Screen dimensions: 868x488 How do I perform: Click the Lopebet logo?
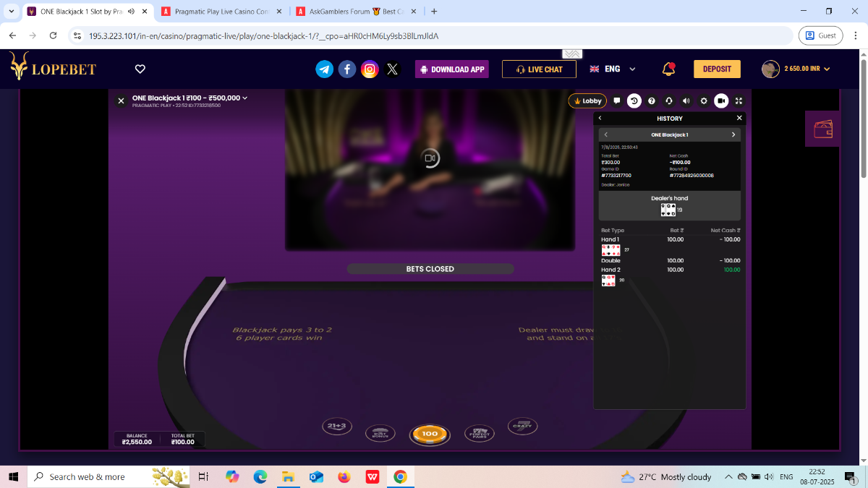coord(53,67)
